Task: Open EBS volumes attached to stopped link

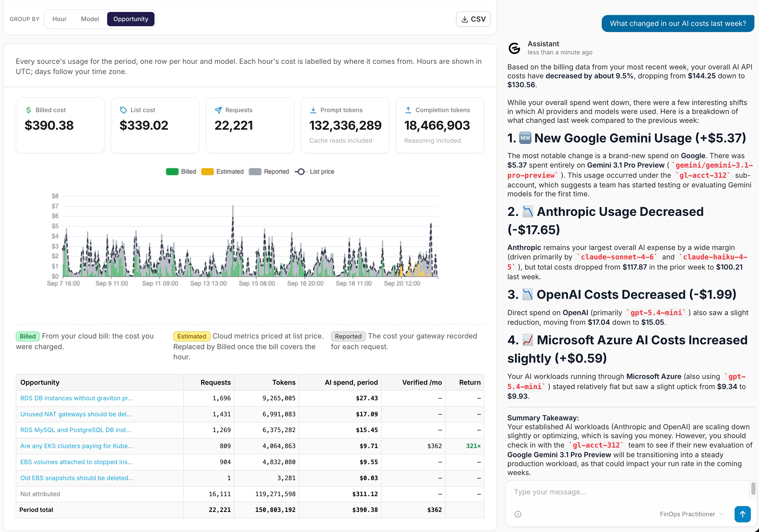Action: (x=77, y=462)
